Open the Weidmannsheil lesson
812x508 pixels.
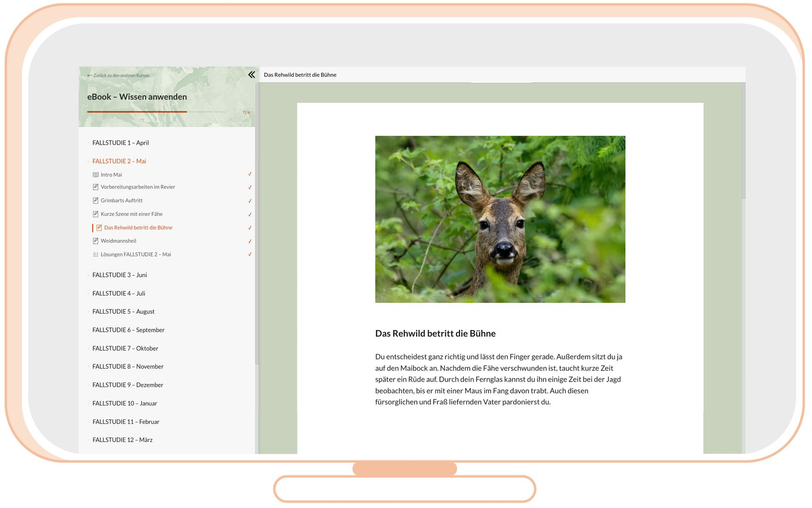tap(118, 241)
